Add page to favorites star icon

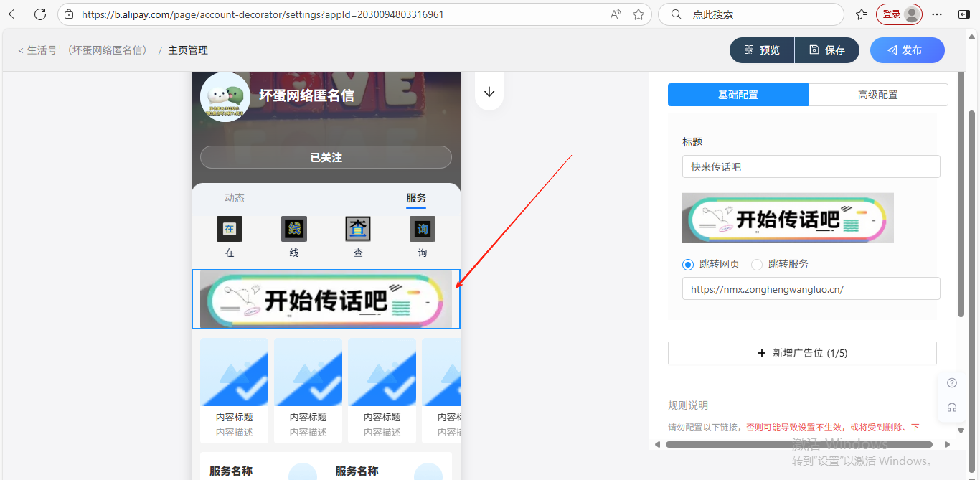[x=638, y=14]
